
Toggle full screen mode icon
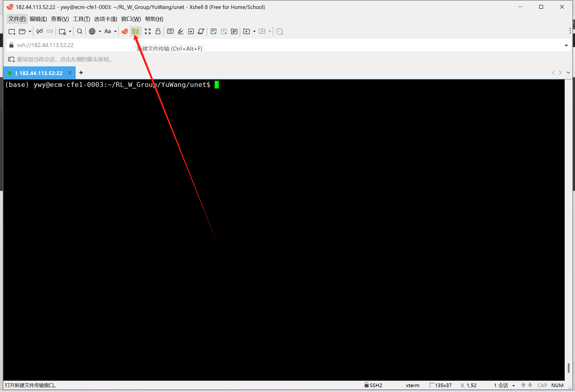147,31
